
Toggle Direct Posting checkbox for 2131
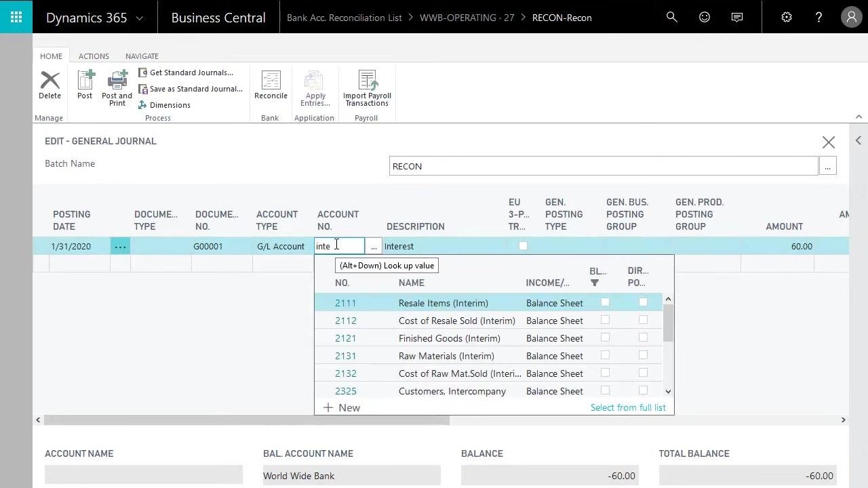point(643,355)
